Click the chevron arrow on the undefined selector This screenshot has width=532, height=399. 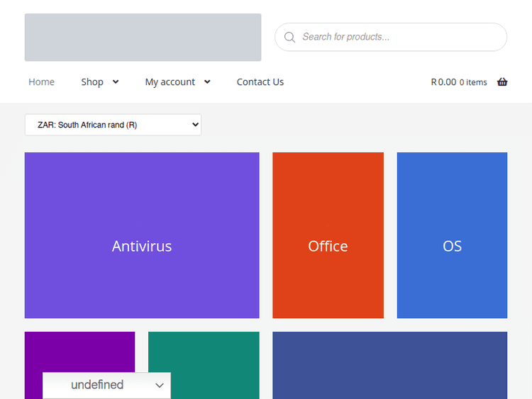[160, 386]
